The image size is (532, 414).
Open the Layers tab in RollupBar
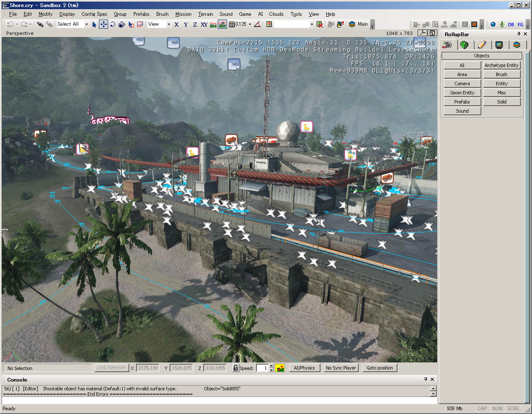click(516, 45)
